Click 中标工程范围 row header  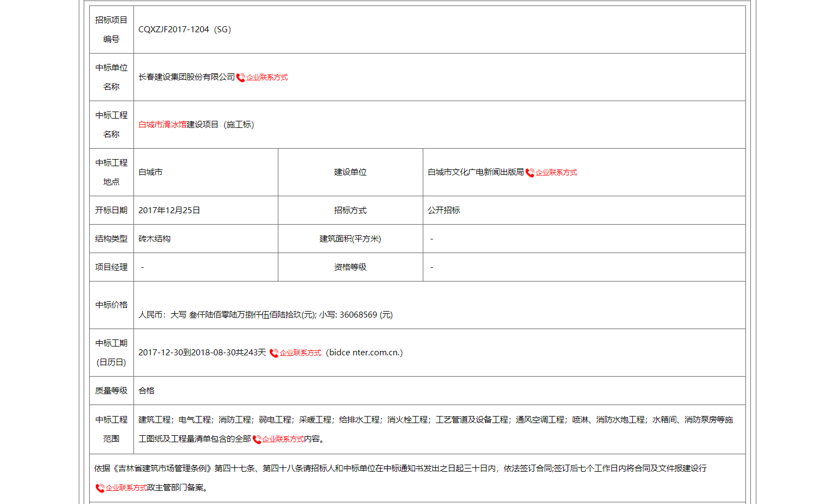click(x=112, y=429)
